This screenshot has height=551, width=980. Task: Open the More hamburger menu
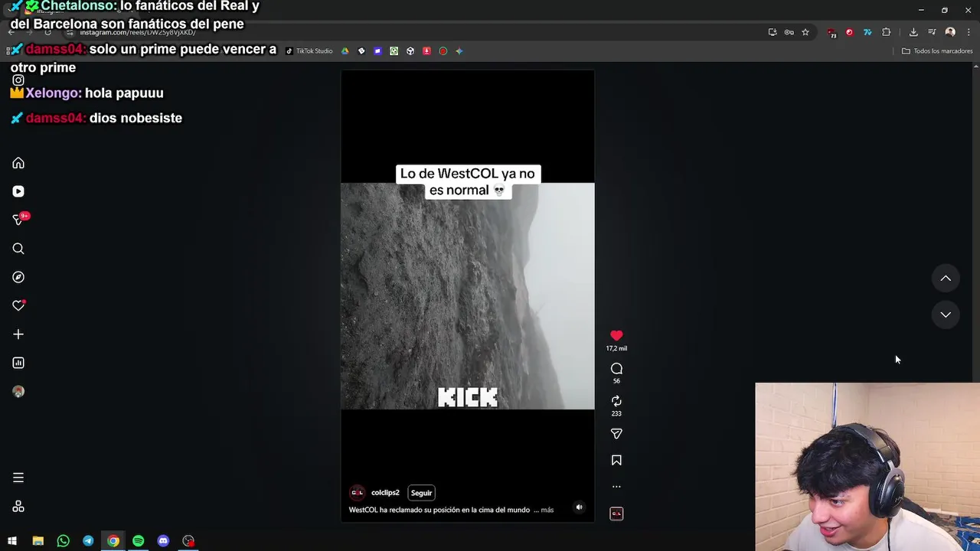coord(18,478)
